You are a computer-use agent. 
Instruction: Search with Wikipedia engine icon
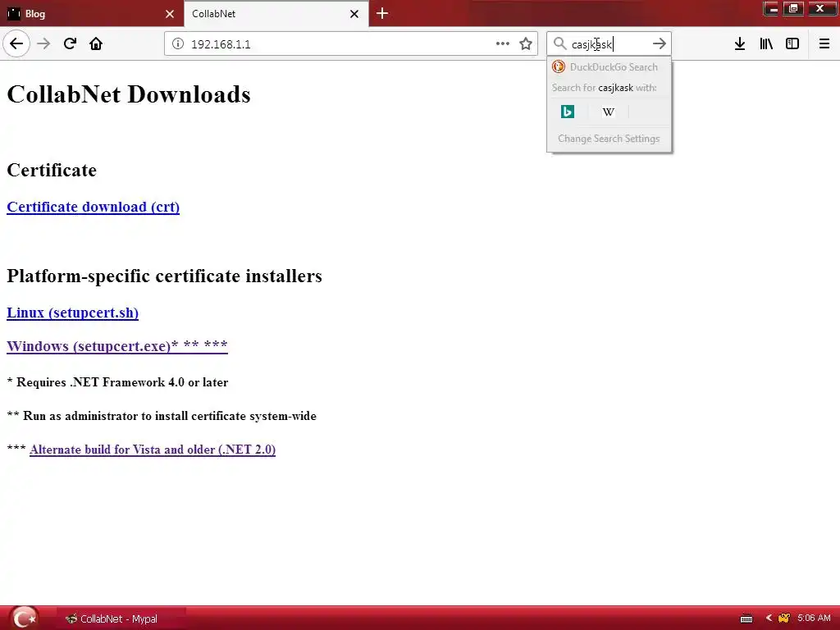click(x=608, y=112)
